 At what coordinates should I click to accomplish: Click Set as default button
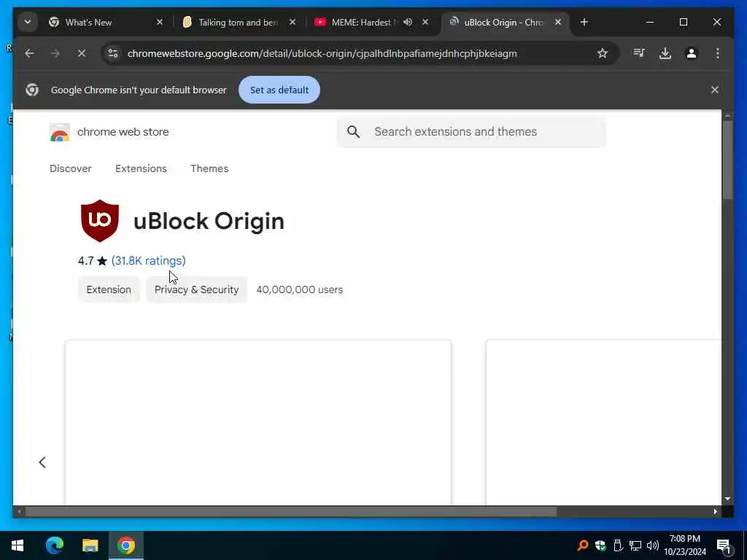pos(279,90)
